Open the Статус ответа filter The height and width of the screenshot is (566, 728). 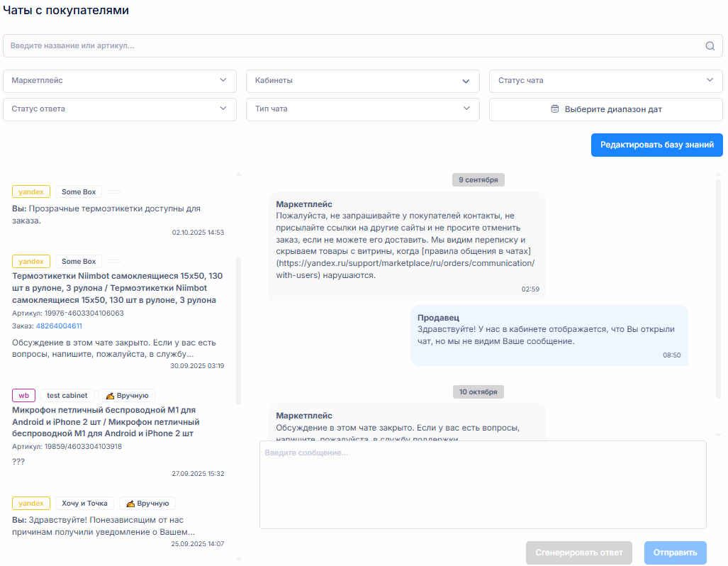click(120, 109)
